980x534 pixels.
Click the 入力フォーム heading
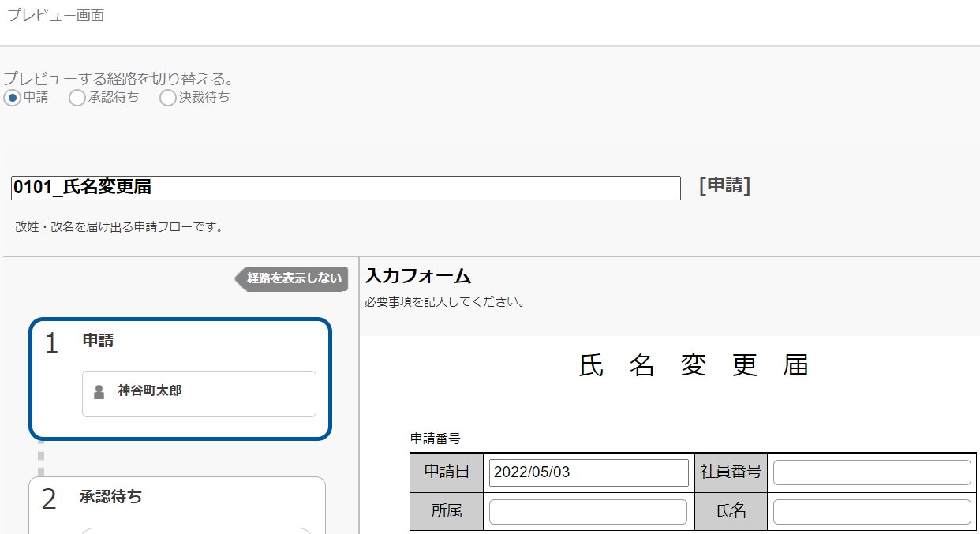[418, 276]
